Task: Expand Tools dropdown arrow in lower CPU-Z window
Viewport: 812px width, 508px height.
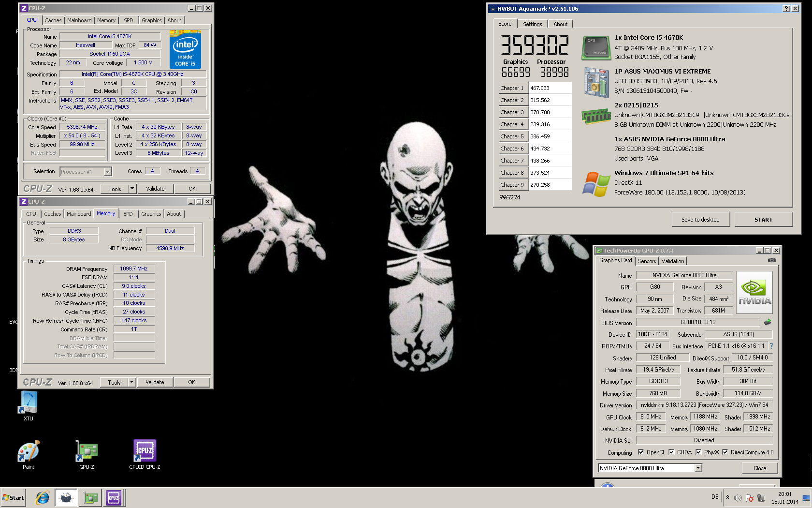Action: pyautogui.click(x=131, y=382)
